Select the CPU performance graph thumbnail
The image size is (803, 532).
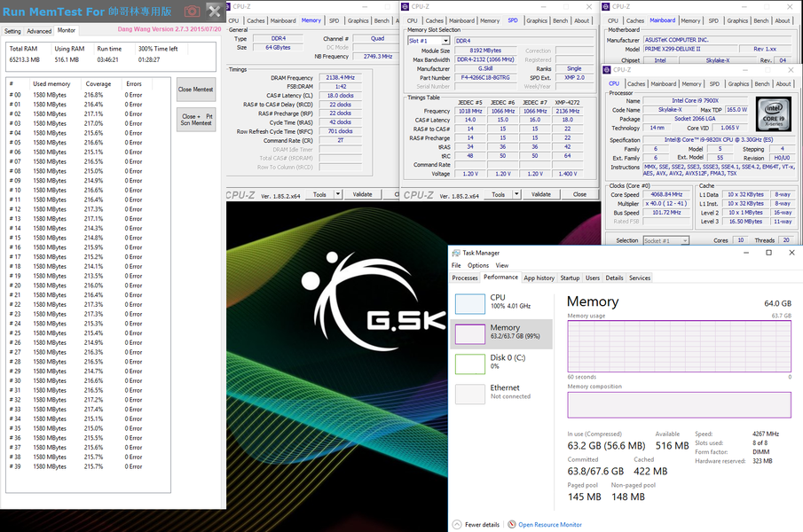pos(470,304)
